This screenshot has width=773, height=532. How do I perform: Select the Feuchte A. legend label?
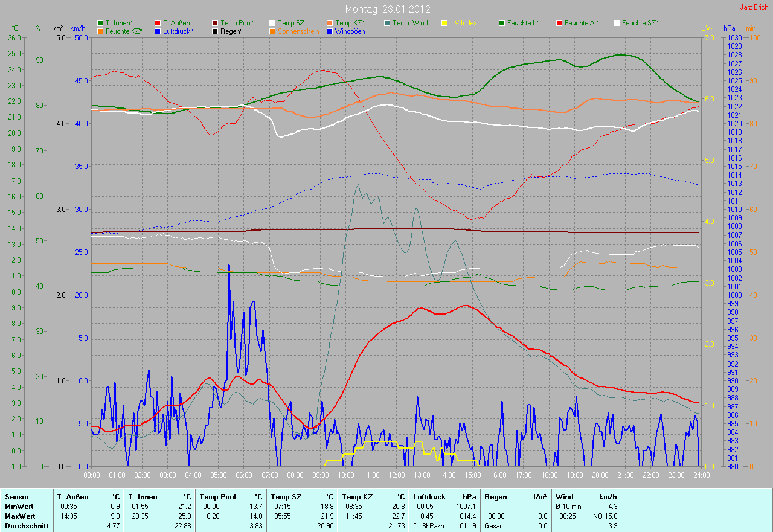[582, 23]
